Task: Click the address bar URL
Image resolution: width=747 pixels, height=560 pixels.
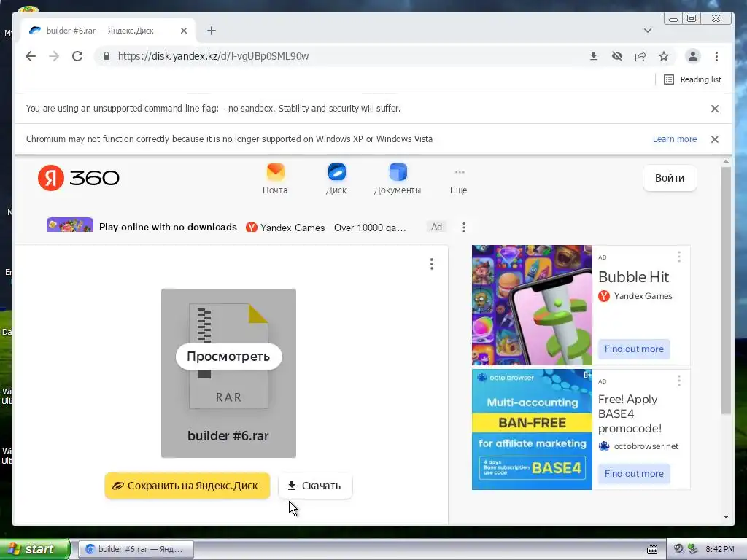Action: (213, 56)
